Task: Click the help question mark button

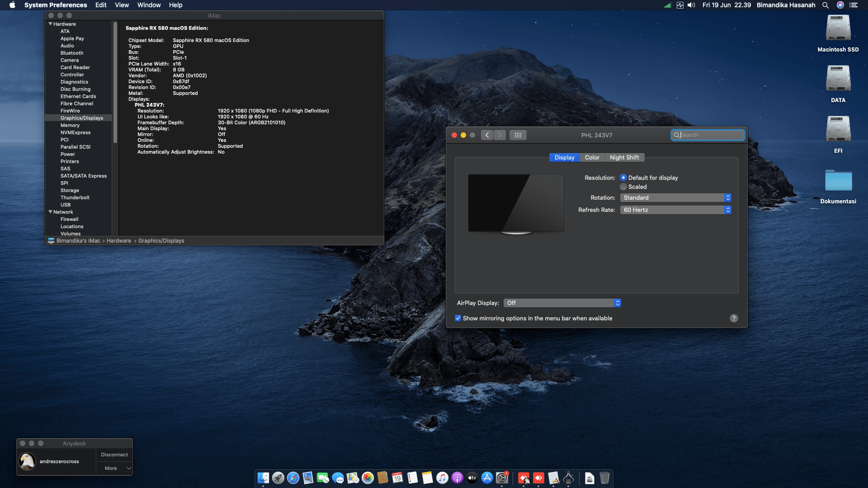Action: pos(733,318)
